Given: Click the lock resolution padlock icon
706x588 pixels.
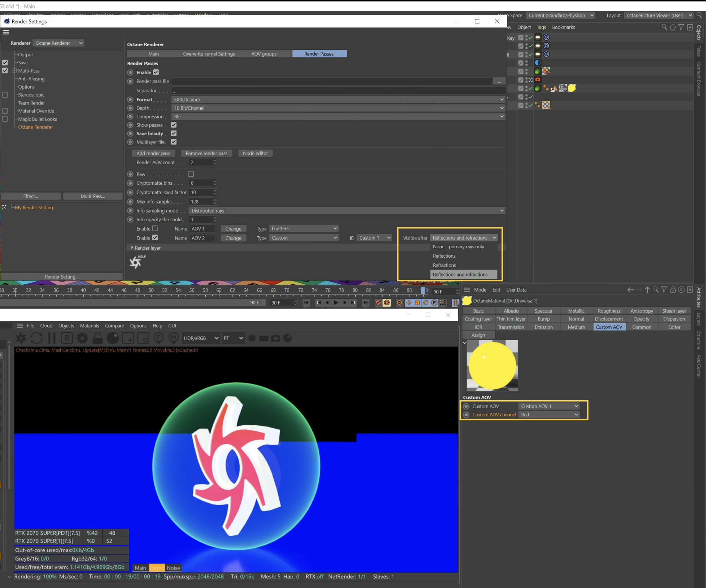Looking at the screenshot, I should [97, 338].
